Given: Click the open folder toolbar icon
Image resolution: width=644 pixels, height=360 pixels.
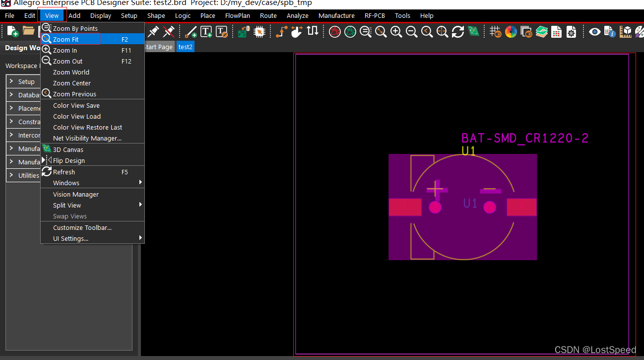Looking at the screenshot, I should pos(28,31).
